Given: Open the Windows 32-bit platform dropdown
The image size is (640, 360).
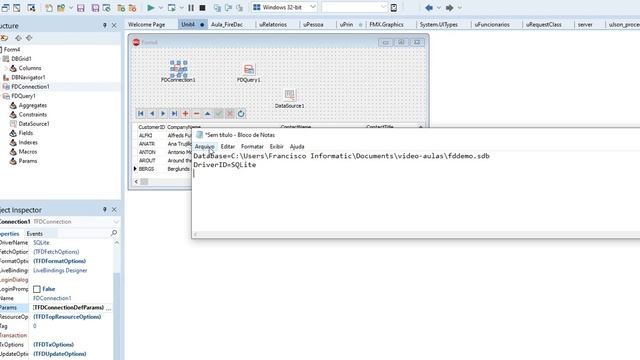Looking at the screenshot, I should pos(313,7).
